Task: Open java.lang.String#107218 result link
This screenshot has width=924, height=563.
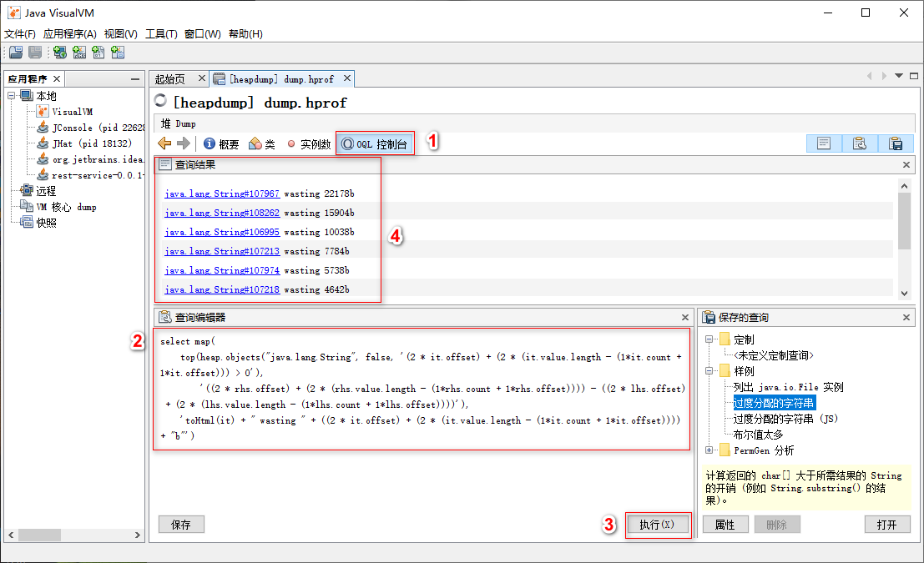Action: tap(222, 289)
